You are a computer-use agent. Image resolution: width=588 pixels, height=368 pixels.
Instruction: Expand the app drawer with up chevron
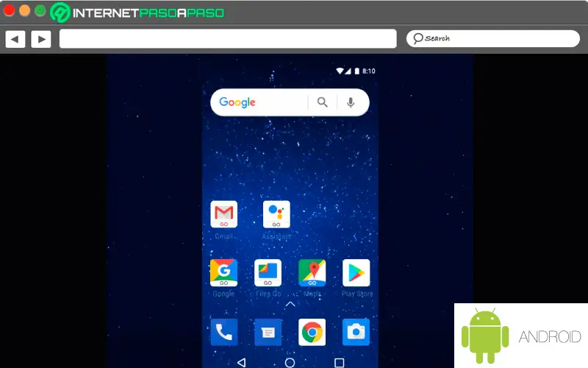point(290,304)
